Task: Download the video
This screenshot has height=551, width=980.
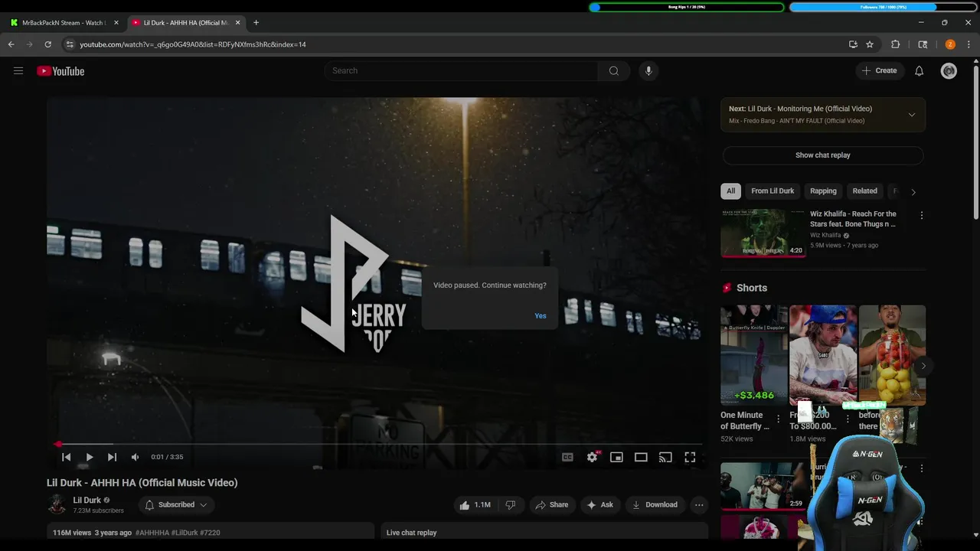Action: coord(655,505)
